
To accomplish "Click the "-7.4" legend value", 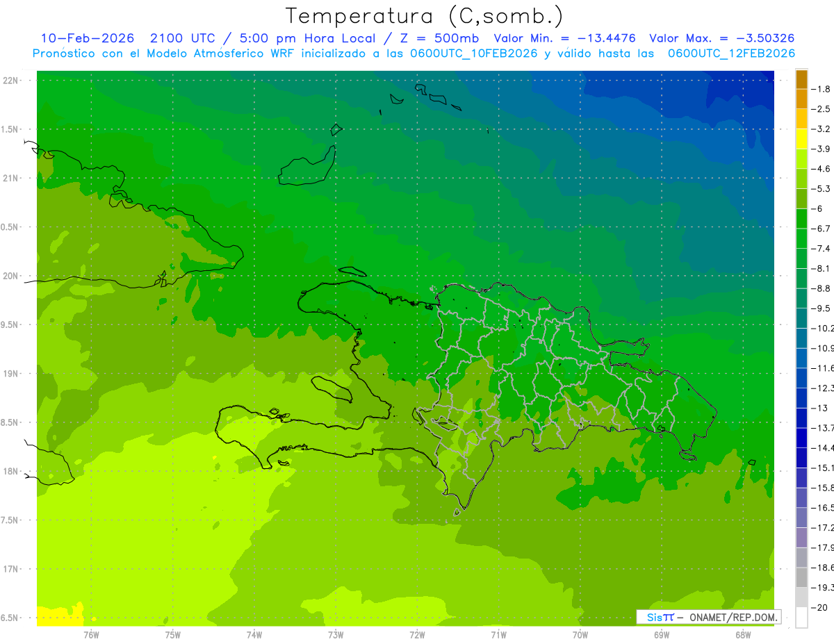I will point(821,248).
